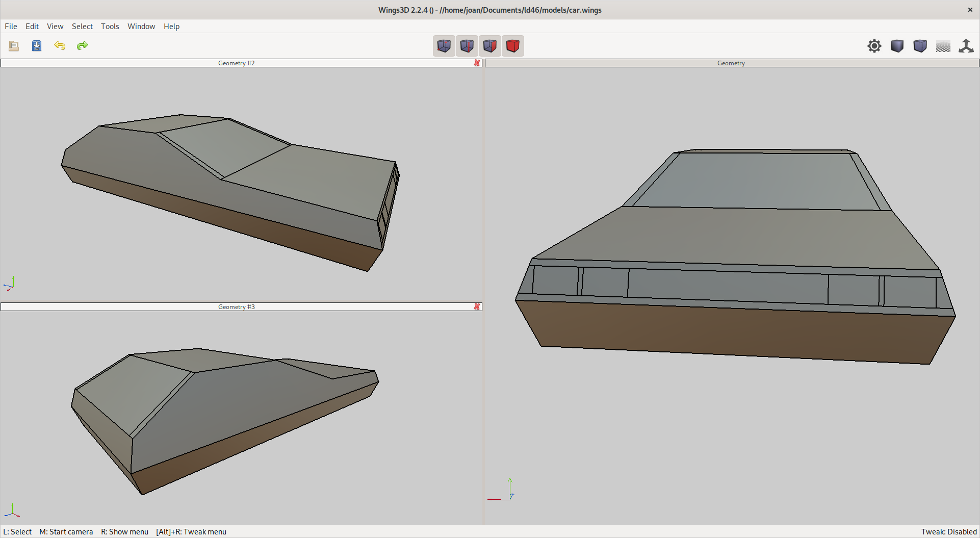Save the model using the toolbar icon

37,46
